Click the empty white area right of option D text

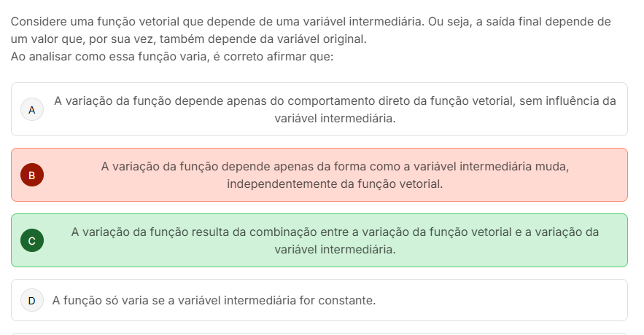pos(501,301)
